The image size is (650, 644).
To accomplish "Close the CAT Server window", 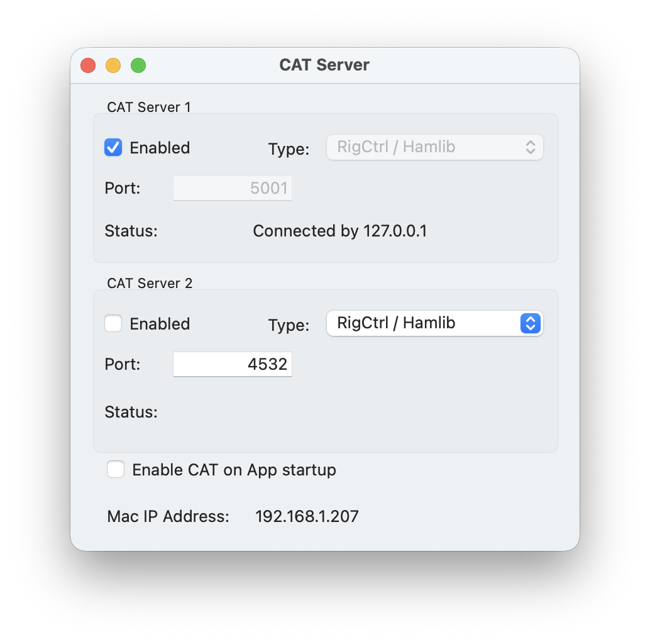I will click(x=88, y=65).
